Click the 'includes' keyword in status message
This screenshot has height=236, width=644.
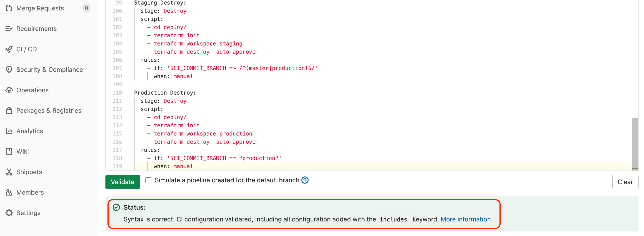[394, 219]
